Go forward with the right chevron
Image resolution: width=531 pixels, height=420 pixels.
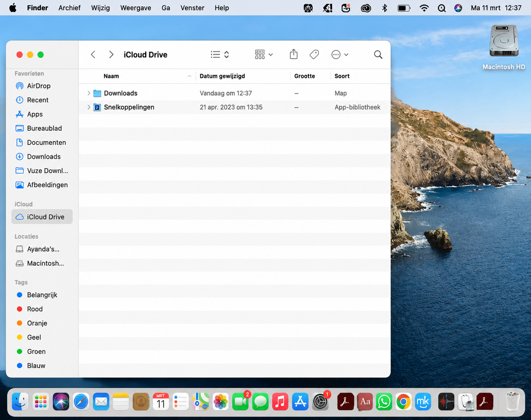point(111,55)
